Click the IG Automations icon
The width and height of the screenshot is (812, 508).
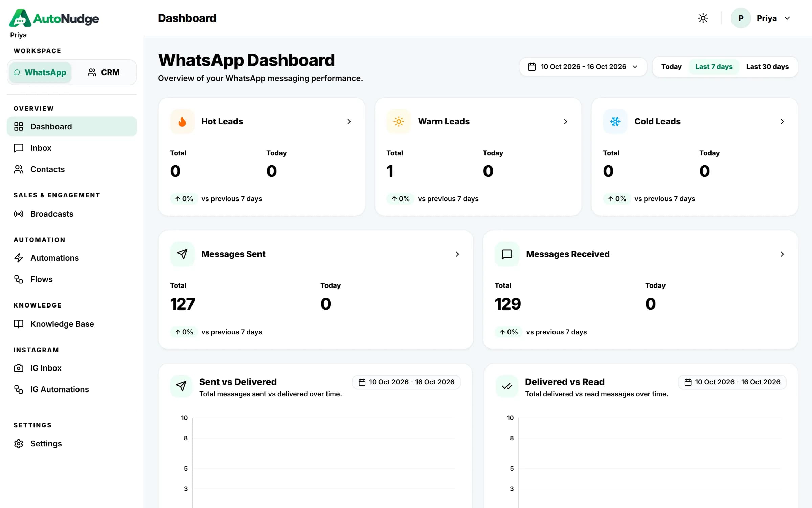[x=19, y=389]
